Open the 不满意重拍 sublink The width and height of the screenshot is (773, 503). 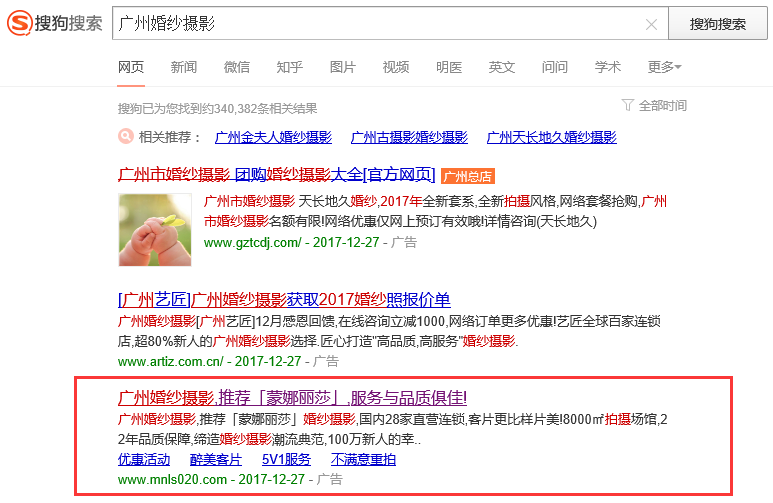coord(363,460)
